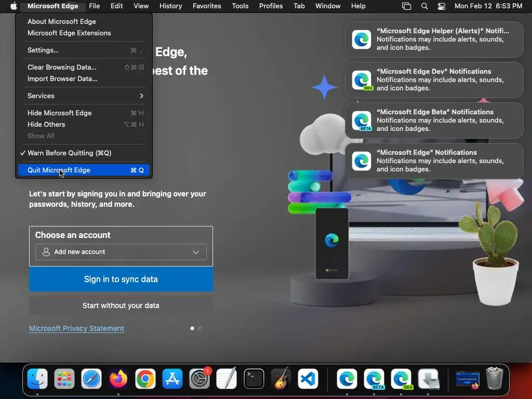Launch Firefox from the dock
532x399 pixels.
(x=118, y=378)
